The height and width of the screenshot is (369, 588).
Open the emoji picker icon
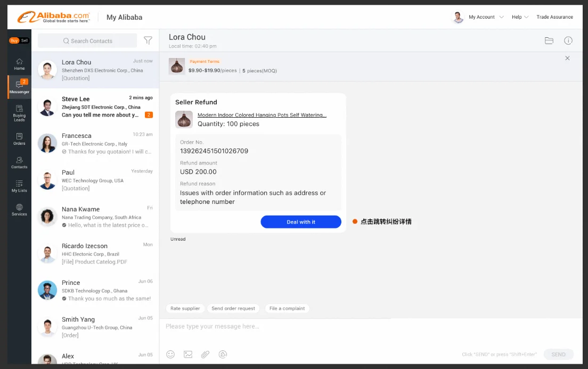click(170, 355)
